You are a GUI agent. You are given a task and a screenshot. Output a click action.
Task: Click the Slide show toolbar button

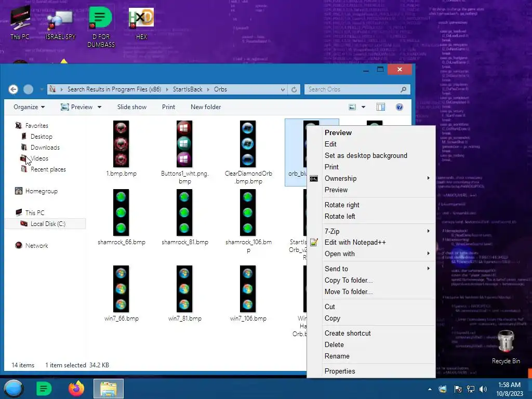[x=132, y=107]
